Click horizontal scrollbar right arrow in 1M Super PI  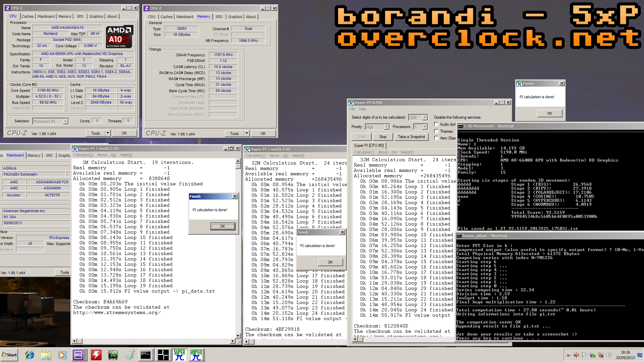(x=233, y=341)
